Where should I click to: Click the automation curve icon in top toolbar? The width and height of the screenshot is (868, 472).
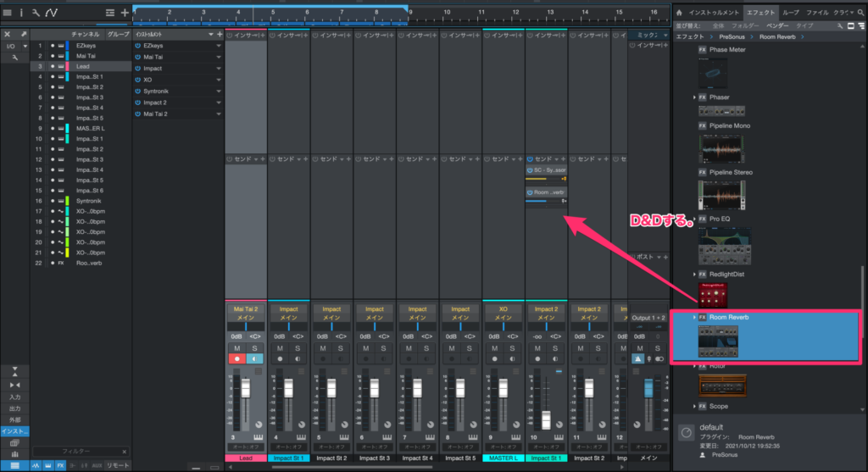[51, 13]
